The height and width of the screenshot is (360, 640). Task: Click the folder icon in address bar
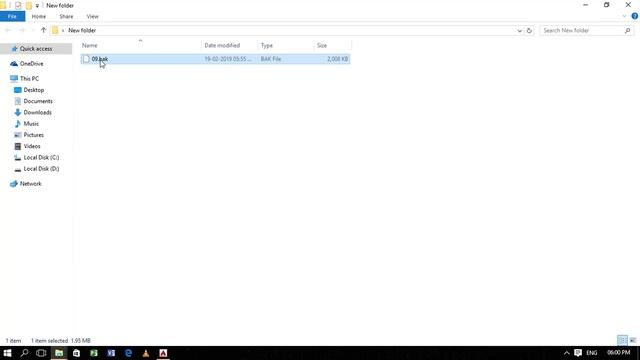(55, 30)
